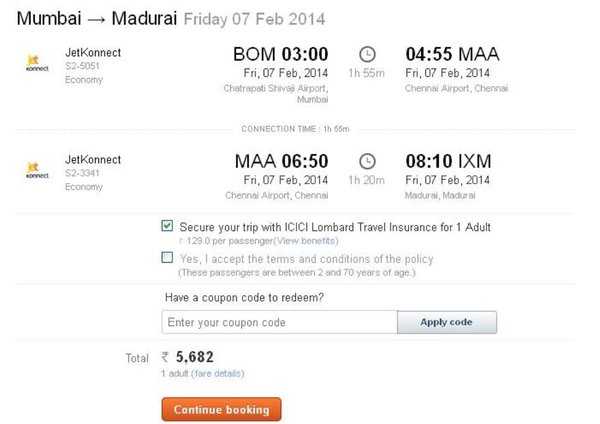The height and width of the screenshot is (424, 600).
Task: Click the total fare amount 5,682
Action: click(195, 357)
